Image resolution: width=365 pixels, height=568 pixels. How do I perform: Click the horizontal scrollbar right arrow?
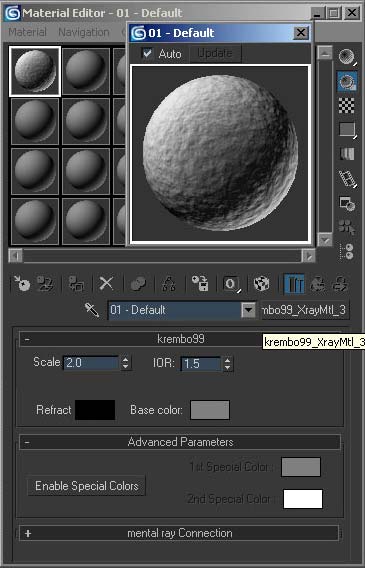coord(309,256)
